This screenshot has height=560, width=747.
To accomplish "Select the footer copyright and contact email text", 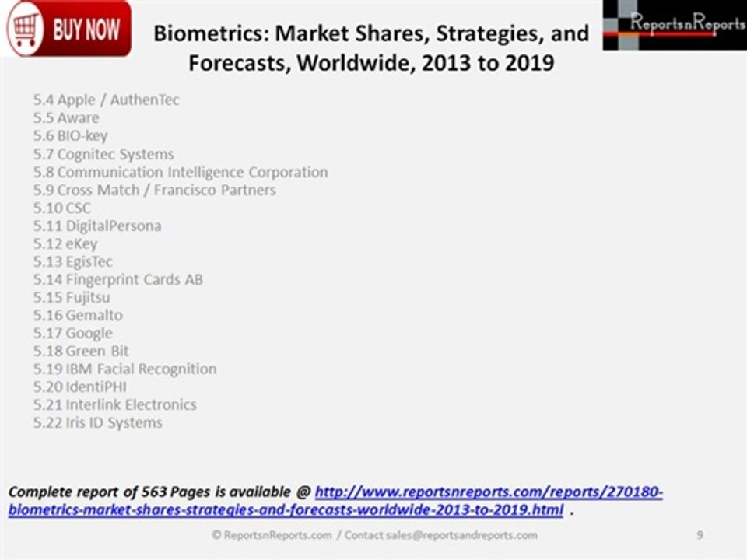I will click(x=374, y=535).
